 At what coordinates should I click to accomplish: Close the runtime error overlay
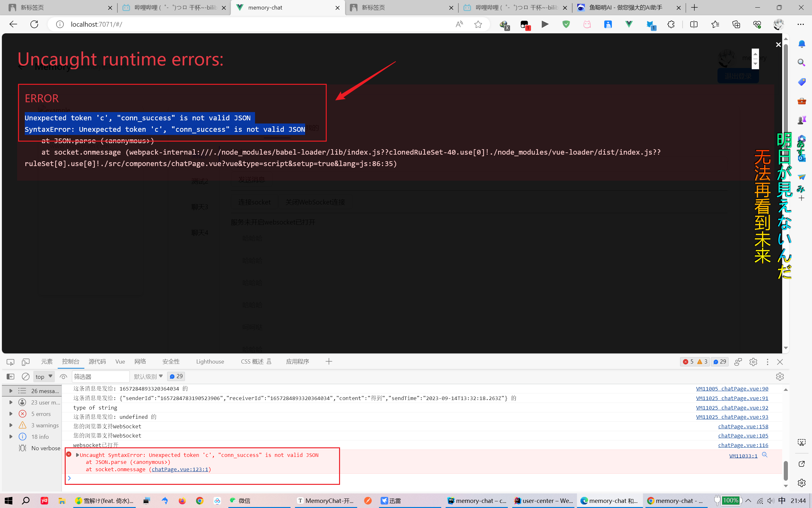(778, 45)
